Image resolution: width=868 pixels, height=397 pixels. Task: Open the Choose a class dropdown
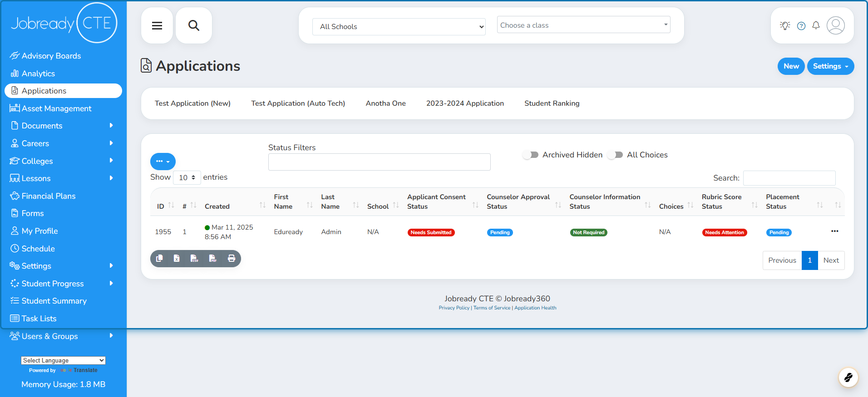(584, 25)
